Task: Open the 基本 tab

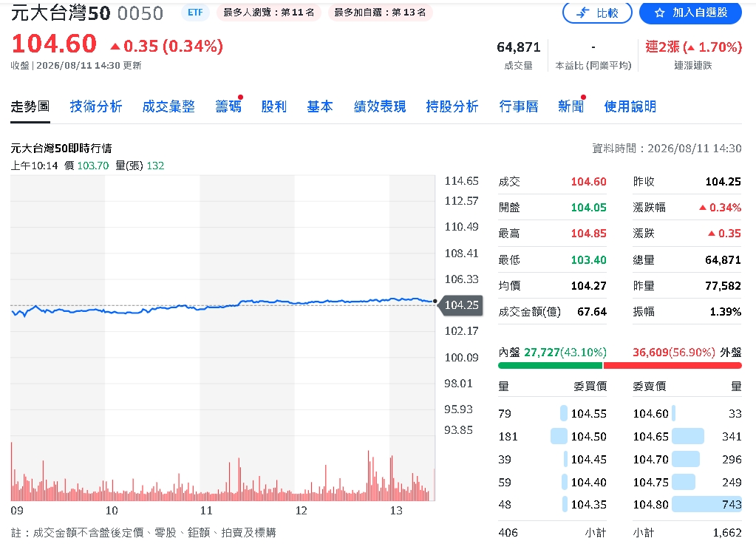Action: tap(320, 106)
